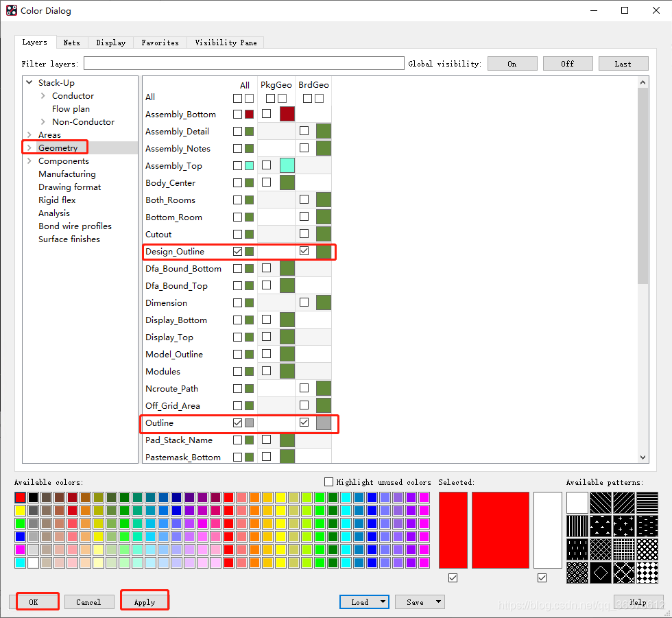Pick the white polka dots pattern

point(647,549)
